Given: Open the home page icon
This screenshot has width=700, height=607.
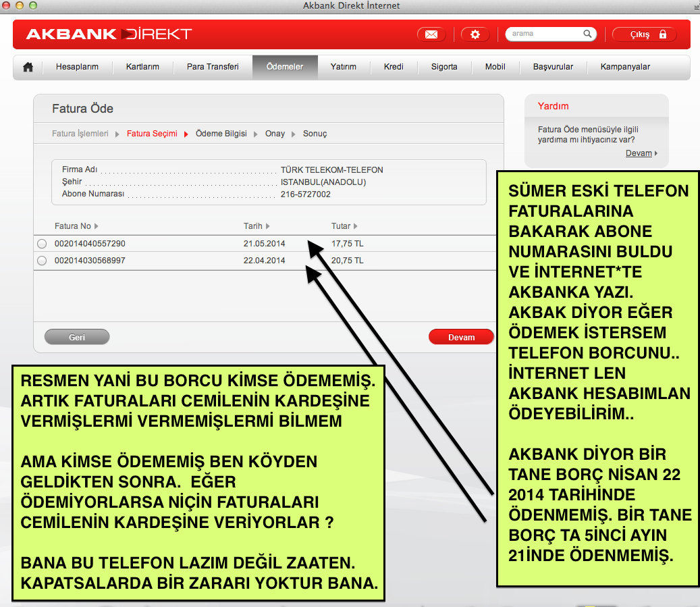Looking at the screenshot, I should point(28,67).
